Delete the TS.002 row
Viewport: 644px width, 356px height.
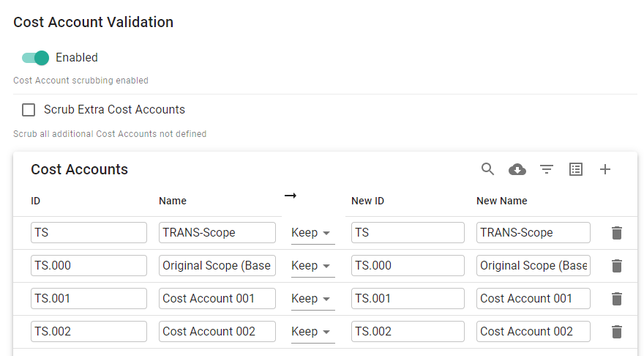click(x=616, y=332)
